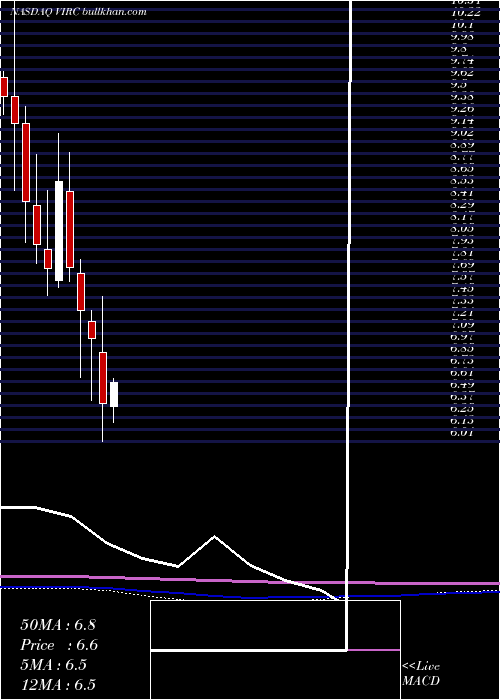Viewport: 500px width, 700px height.
Task: Select the 7.09 price axis label
Action: 462,325
